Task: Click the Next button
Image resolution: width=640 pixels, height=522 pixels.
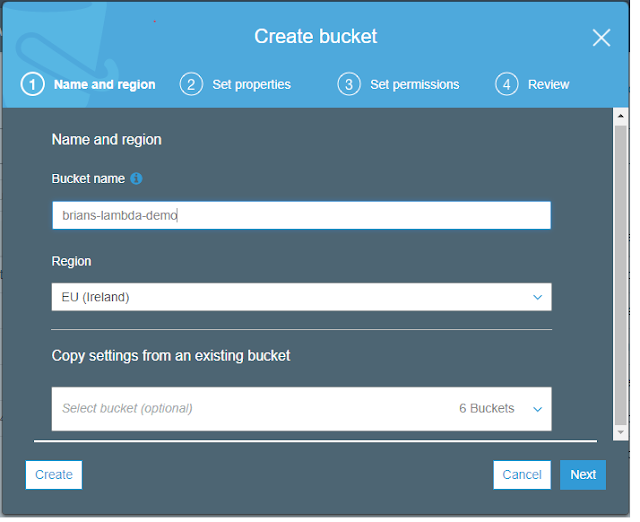Action: tap(583, 475)
